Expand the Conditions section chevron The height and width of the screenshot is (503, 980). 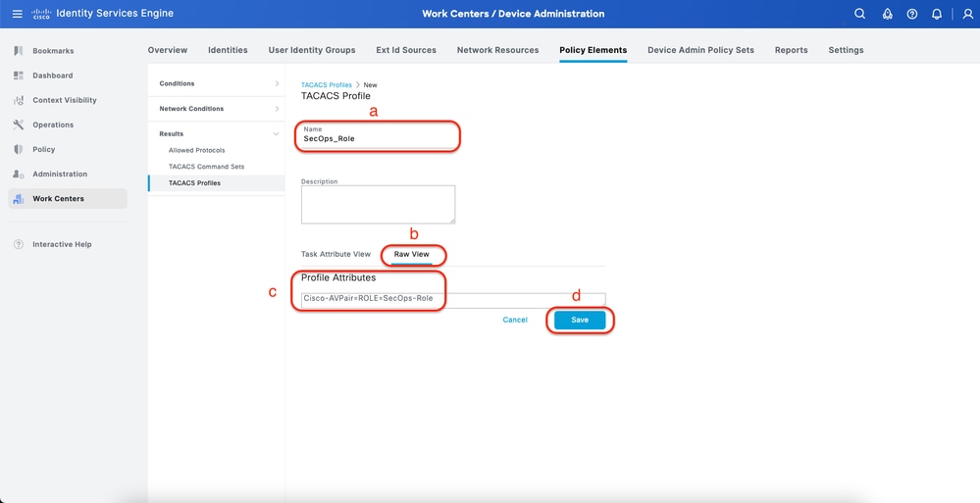click(277, 83)
